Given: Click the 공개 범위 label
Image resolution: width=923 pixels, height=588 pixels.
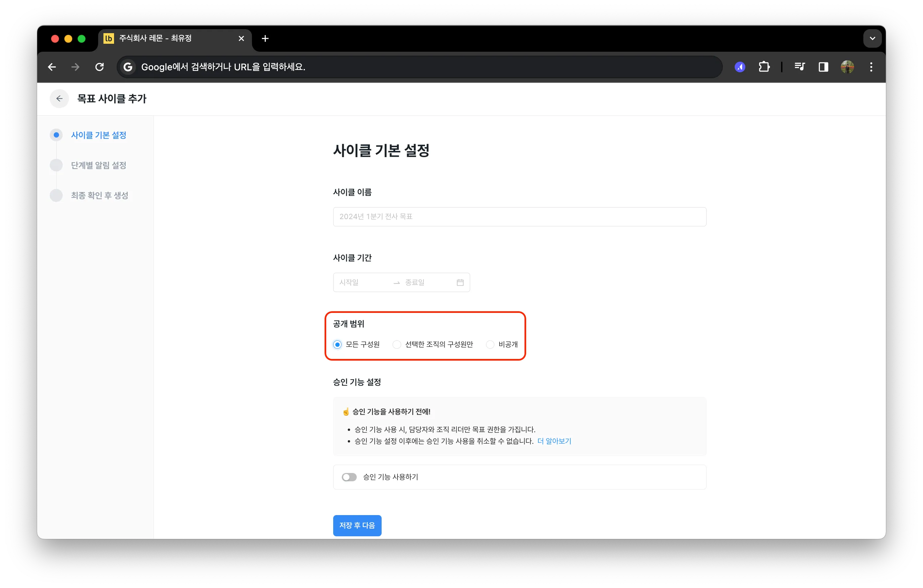Looking at the screenshot, I should [348, 324].
